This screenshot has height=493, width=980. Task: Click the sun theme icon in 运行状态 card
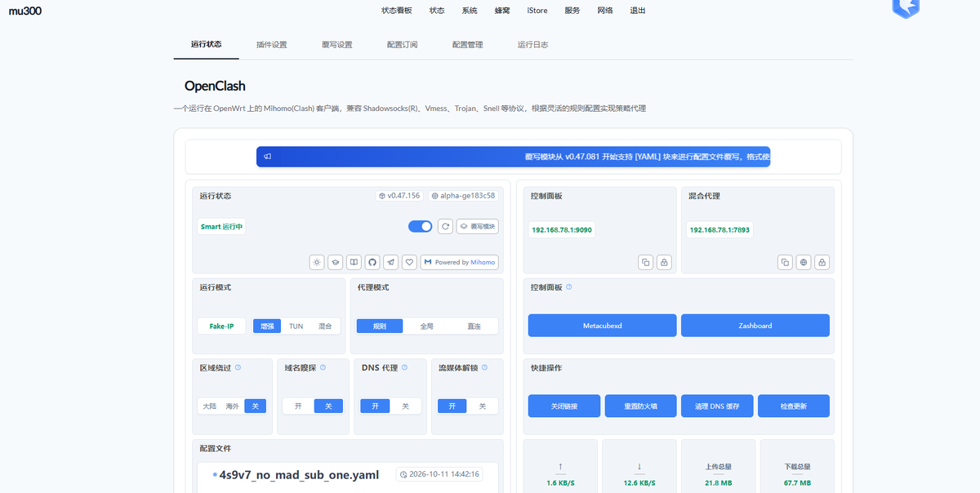(x=317, y=262)
